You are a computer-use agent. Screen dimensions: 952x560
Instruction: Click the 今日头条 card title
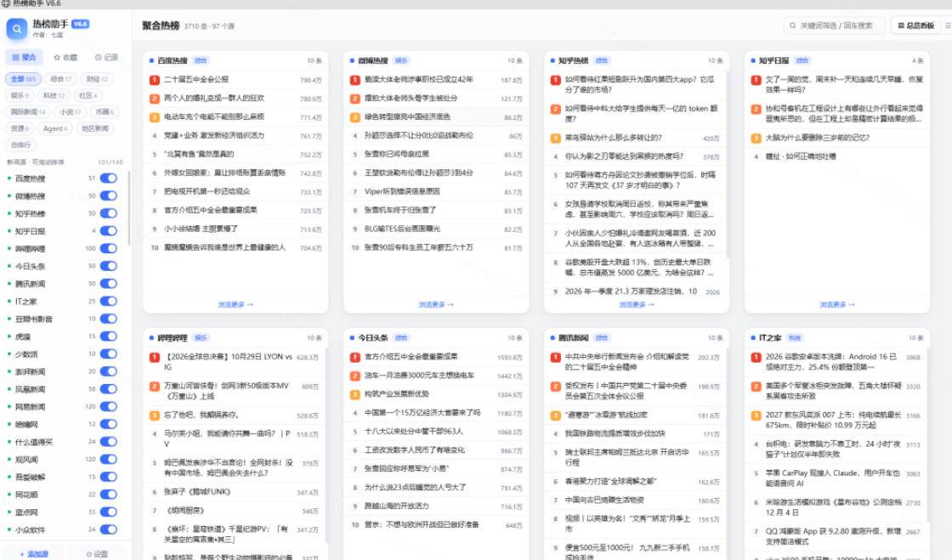373,338
